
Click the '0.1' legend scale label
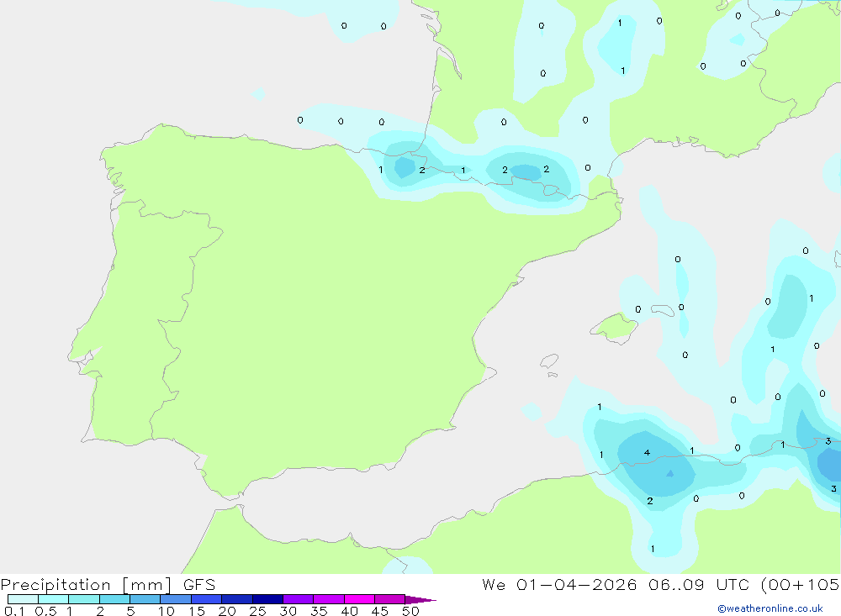coord(14,611)
